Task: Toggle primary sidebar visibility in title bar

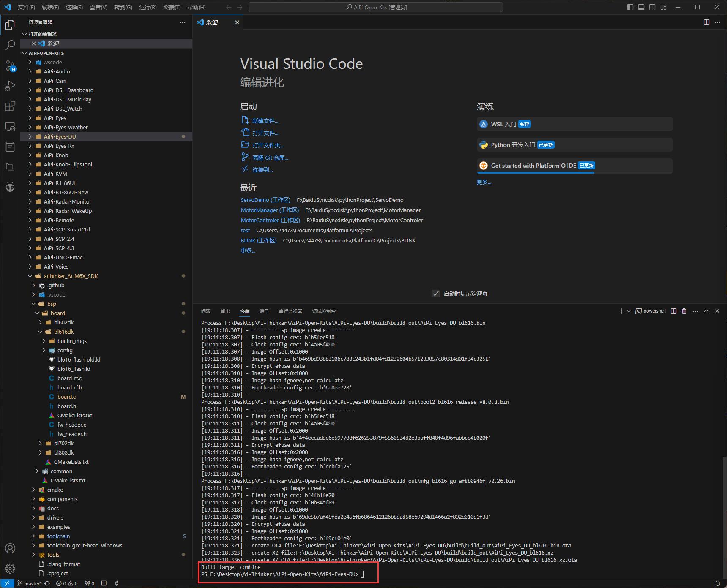Action: click(x=630, y=7)
